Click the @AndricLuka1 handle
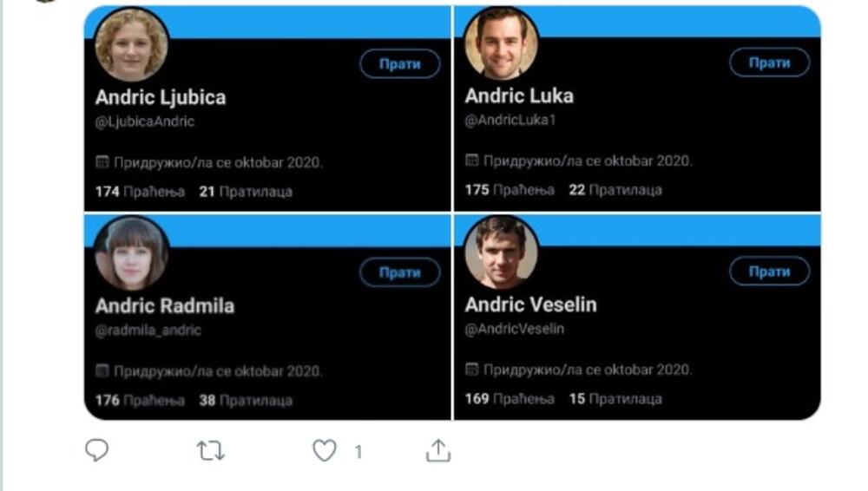This screenshot has width=868, height=491. [510, 121]
